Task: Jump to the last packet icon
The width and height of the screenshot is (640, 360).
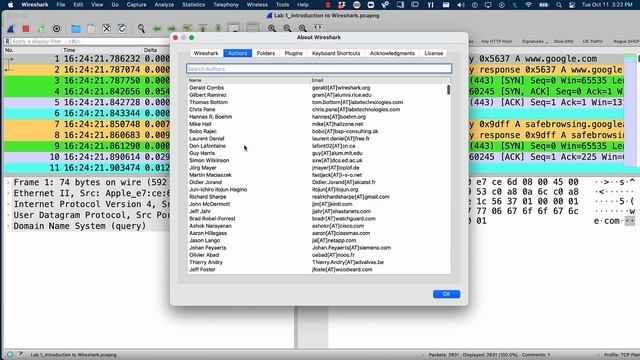Action: 218,29
